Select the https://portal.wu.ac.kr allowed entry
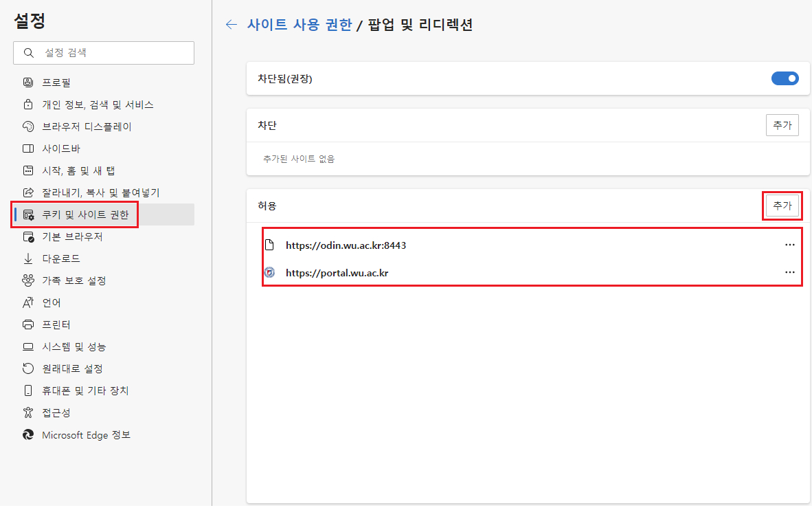Viewport: 812px width, 508px height. 337,273
